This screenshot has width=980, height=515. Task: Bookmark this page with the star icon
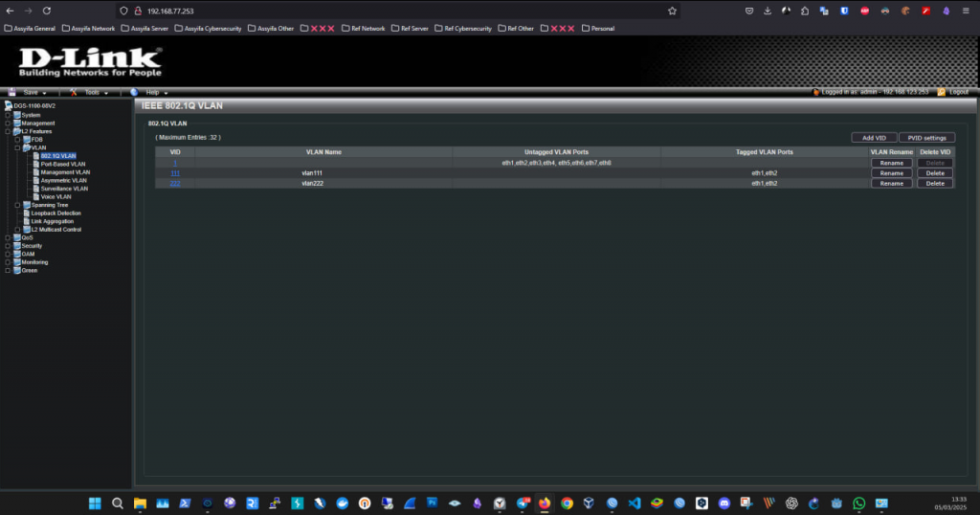pyautogui.click(x=672, y=11)
